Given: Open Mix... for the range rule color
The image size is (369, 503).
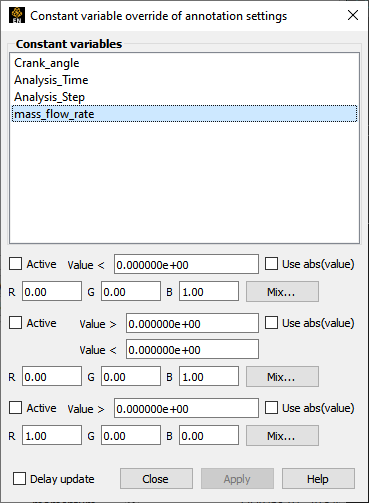Looking at the screenshot, I should (x=282, y=377).
